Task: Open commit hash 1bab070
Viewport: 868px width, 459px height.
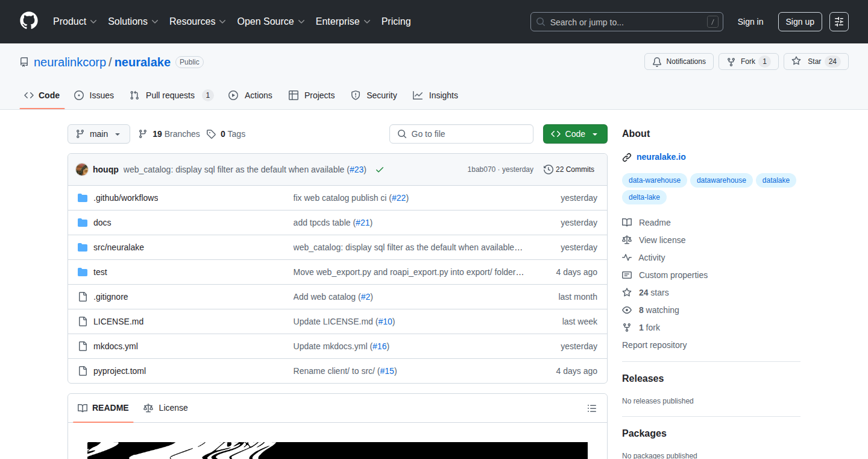Action: pyautogui.click(x=481, y=169)
